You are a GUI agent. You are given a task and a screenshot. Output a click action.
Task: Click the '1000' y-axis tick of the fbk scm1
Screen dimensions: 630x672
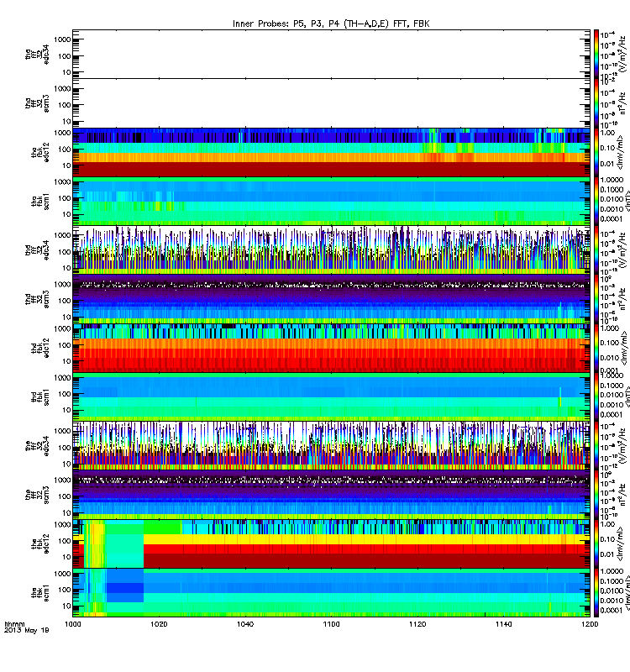[62, 574]
